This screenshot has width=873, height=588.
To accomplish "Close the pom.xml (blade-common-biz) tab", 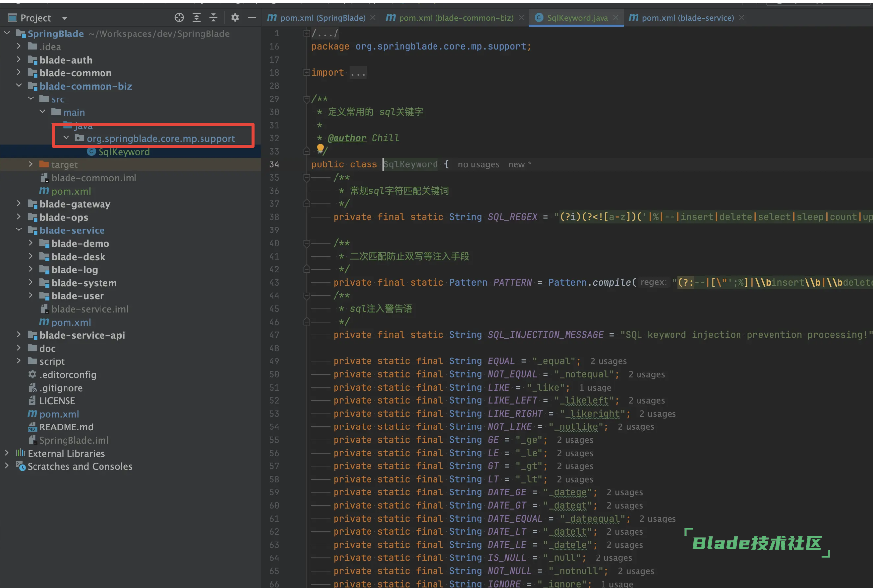I will pos(521,18).
